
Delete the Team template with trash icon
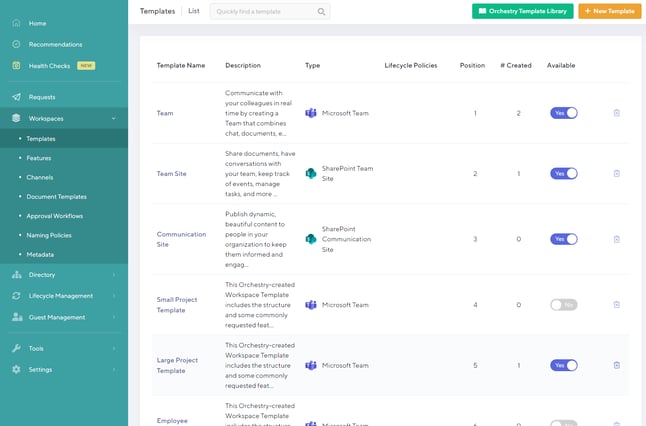(x=616, y=113)
